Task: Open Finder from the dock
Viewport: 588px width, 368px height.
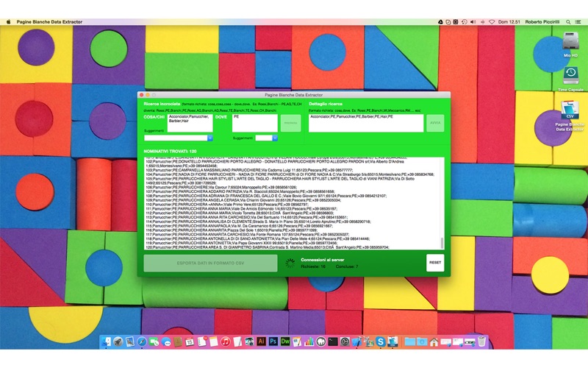Action: (106, 342)
